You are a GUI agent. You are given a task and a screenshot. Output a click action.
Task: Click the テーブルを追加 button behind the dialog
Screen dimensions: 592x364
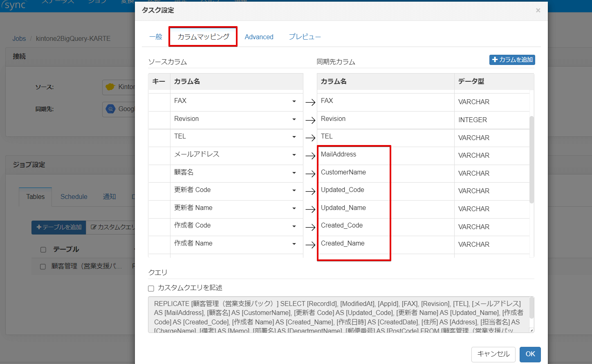59,227
